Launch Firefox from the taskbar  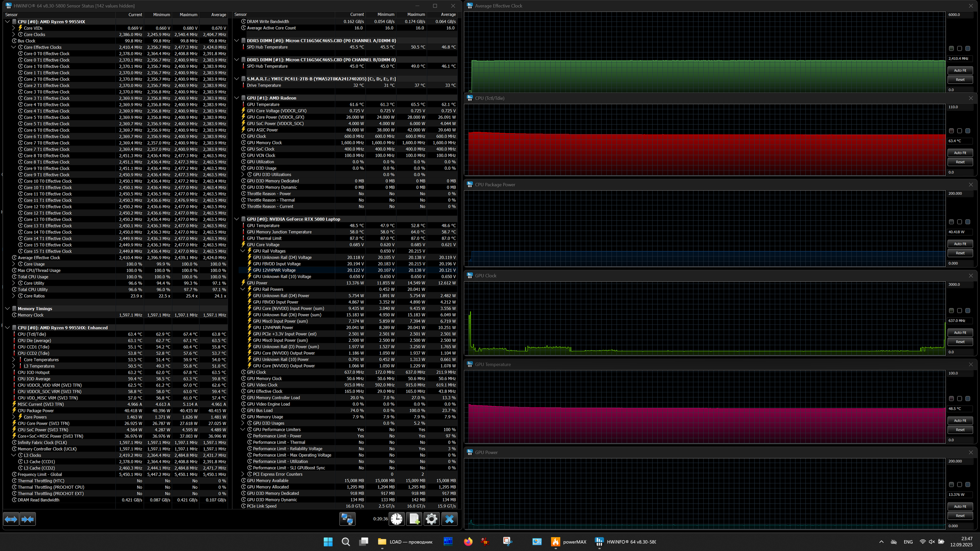click(x=468, y=542)
